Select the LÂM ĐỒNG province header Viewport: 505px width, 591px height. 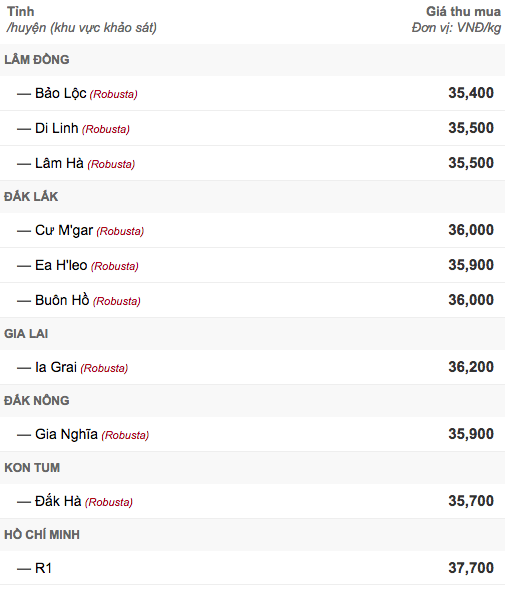[37, 60]
